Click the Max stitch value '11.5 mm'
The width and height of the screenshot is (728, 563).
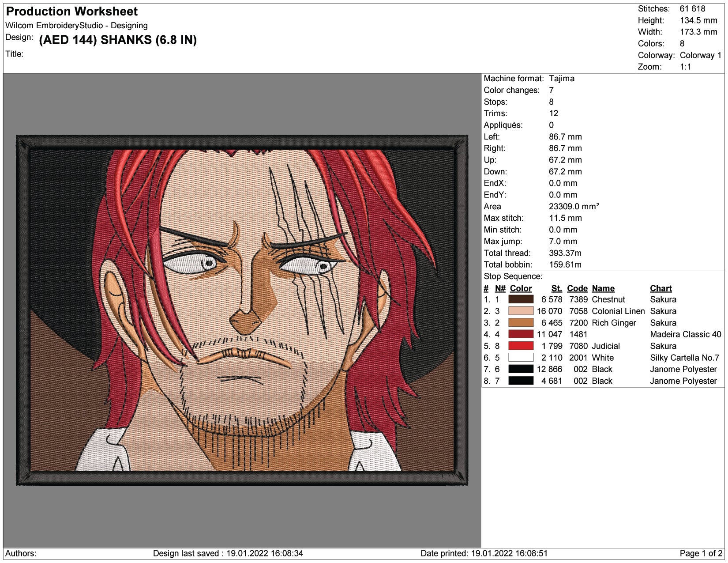click(565, 218)
